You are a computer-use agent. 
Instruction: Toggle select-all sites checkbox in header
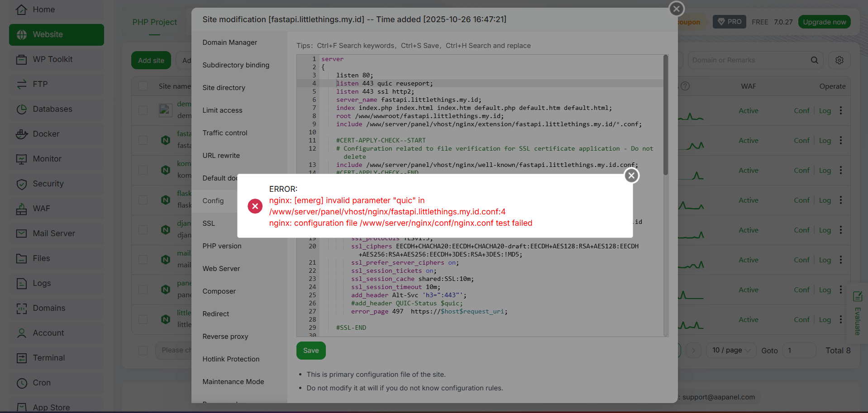(143, 86)
